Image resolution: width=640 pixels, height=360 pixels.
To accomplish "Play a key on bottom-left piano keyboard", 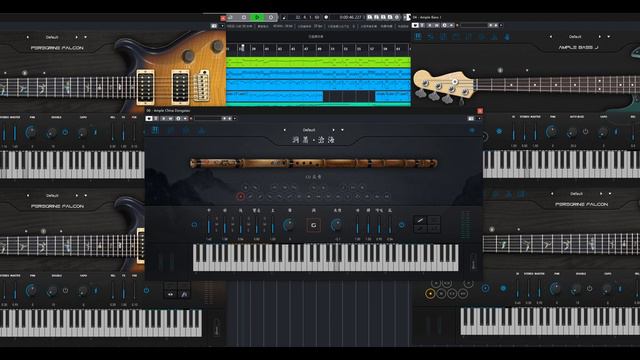I will (101, 323).
